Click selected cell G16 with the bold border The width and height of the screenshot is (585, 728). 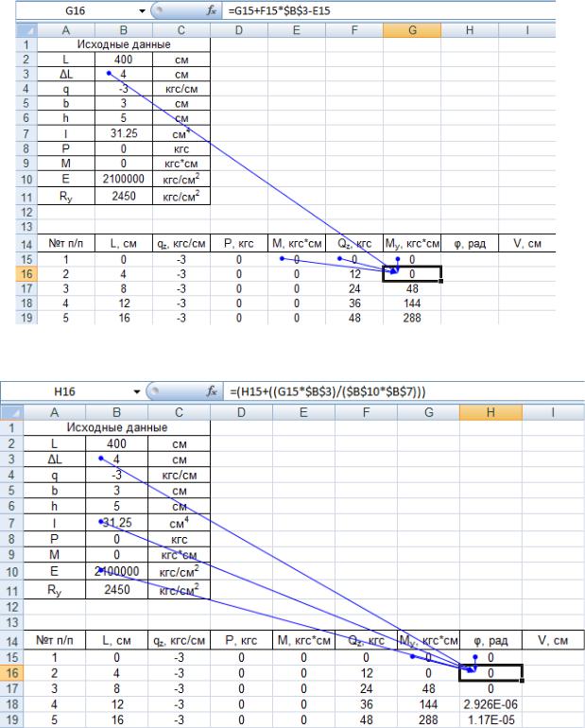412,274
